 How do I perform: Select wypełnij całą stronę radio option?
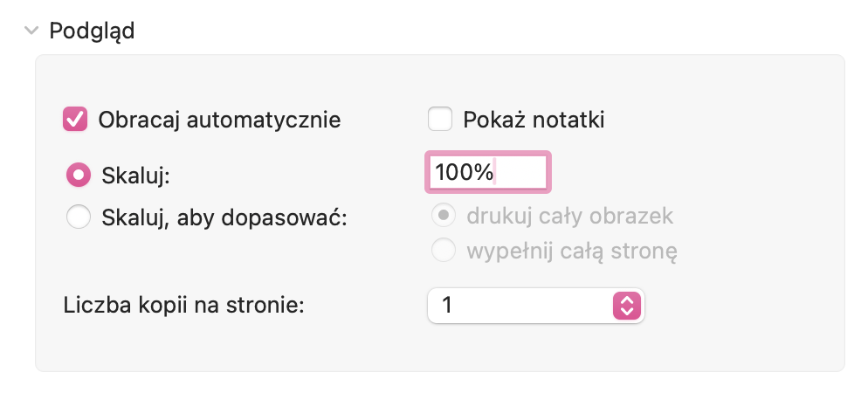tap(444, 252)
